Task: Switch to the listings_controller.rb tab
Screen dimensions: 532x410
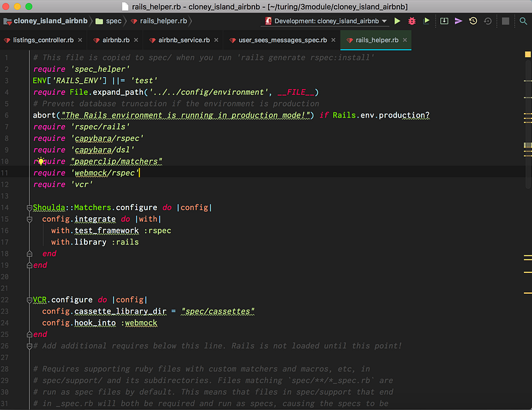Action: coord(43,40)
